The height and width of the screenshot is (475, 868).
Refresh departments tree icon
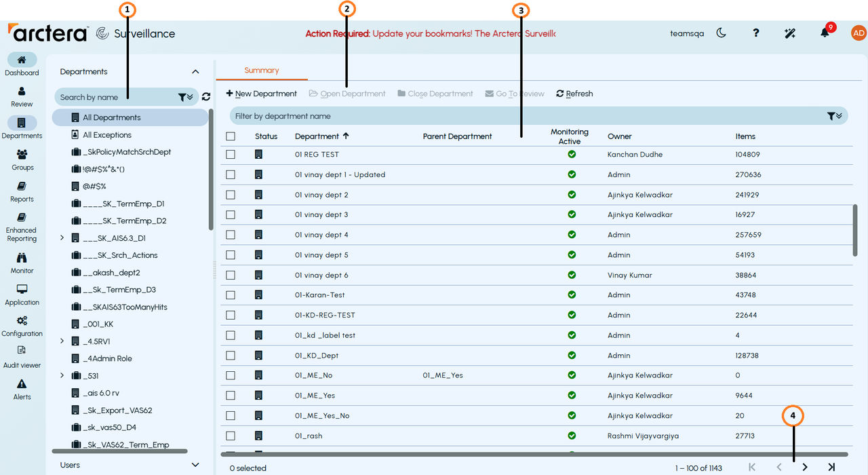coord(206,97)
